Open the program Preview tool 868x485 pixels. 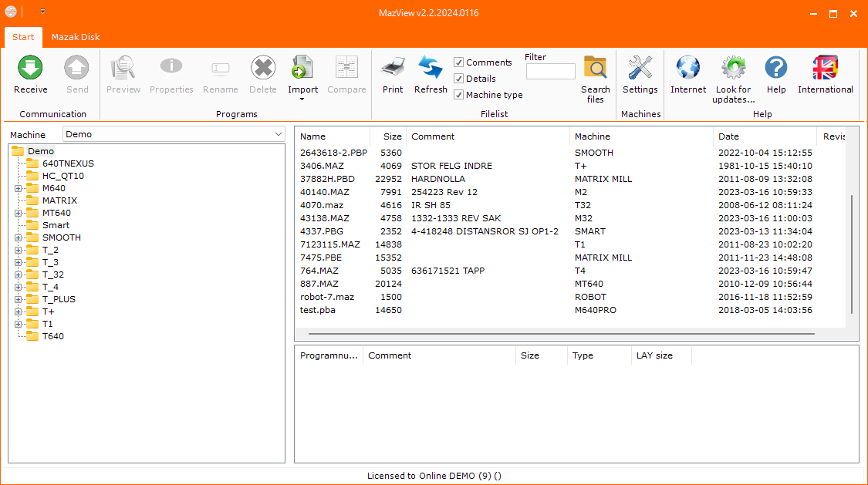123,68
